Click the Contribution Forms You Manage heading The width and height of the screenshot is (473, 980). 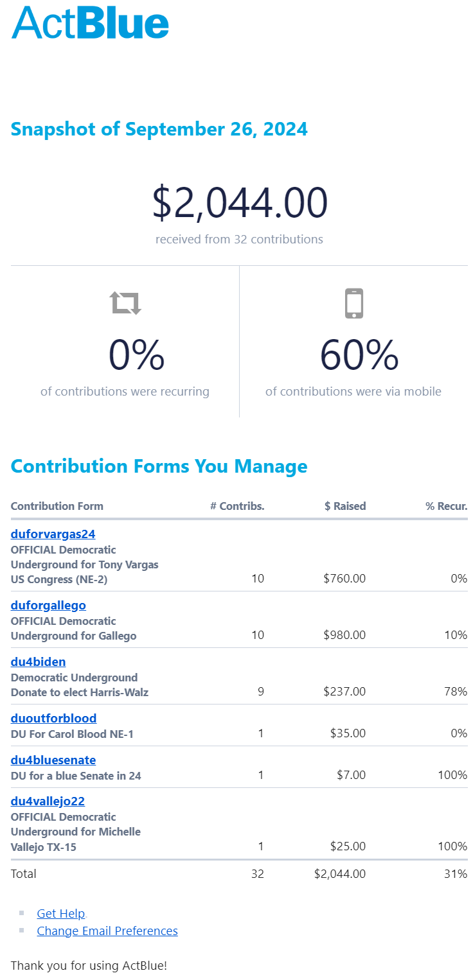tap(159, 466)
